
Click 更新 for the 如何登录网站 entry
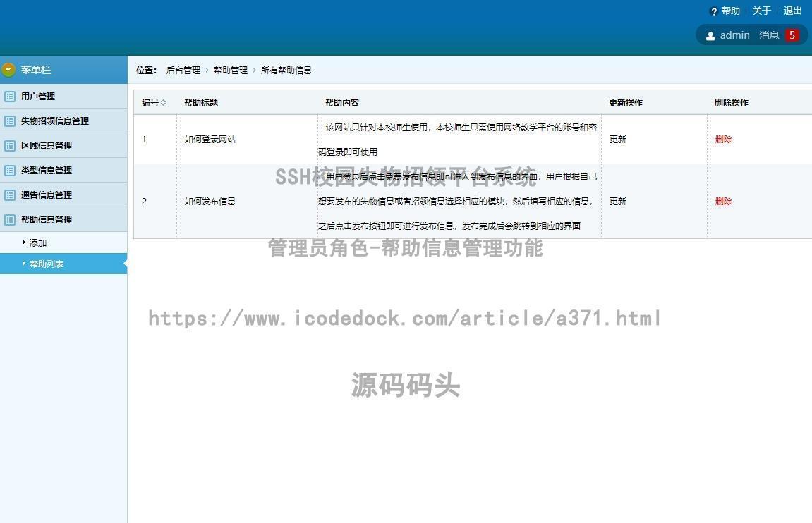point(617,140)
